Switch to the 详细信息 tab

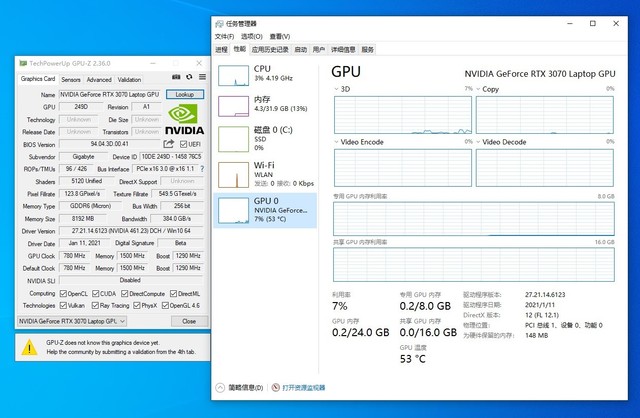(x=343, y=50)
